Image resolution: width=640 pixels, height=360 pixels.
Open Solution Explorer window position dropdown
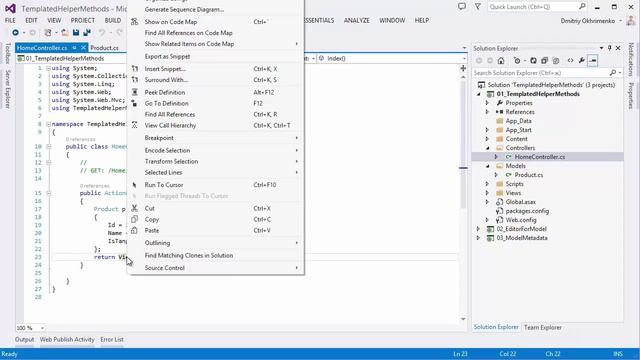pos(601,48)
